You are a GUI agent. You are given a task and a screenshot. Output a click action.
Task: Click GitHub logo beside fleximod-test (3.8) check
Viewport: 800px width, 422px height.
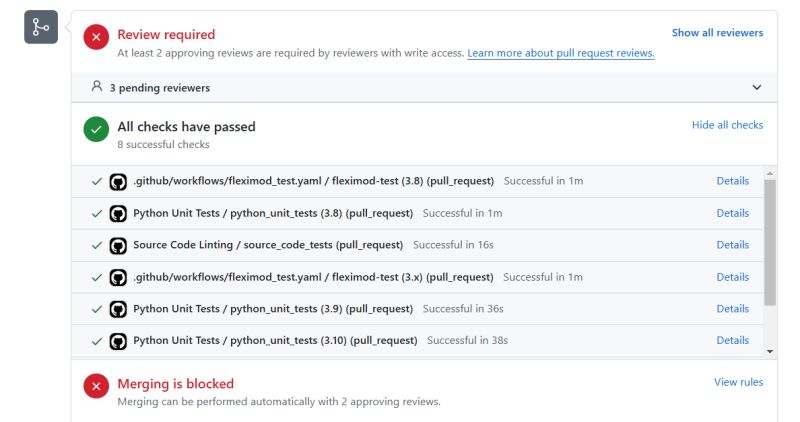click(x=118, y=181)
